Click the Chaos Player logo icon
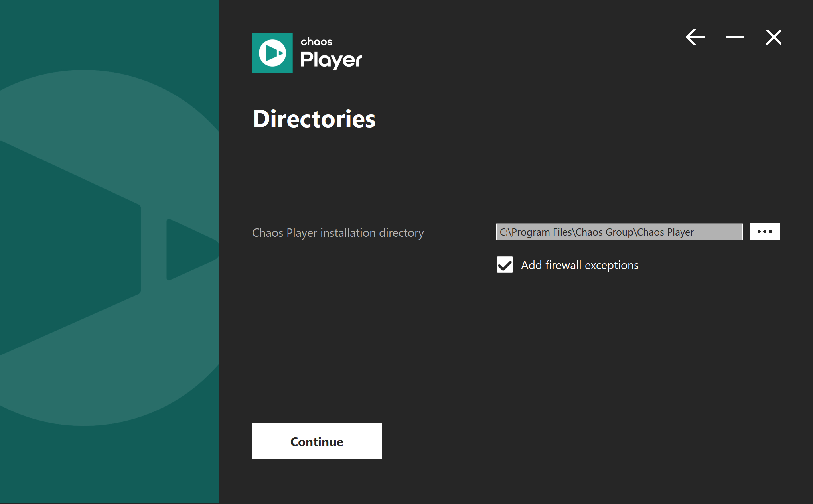The image size is (813, 504). pyautogui.click(x=272, y=53)
